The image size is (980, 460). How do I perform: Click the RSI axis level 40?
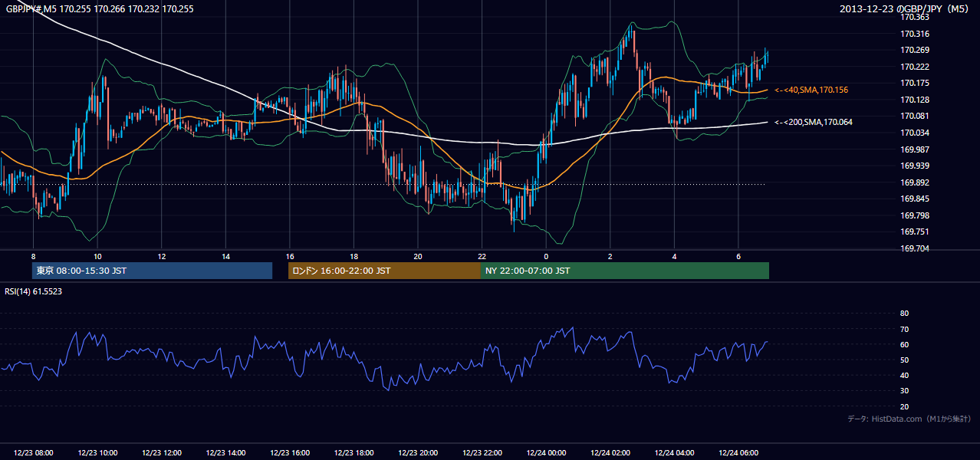(904, 376)
